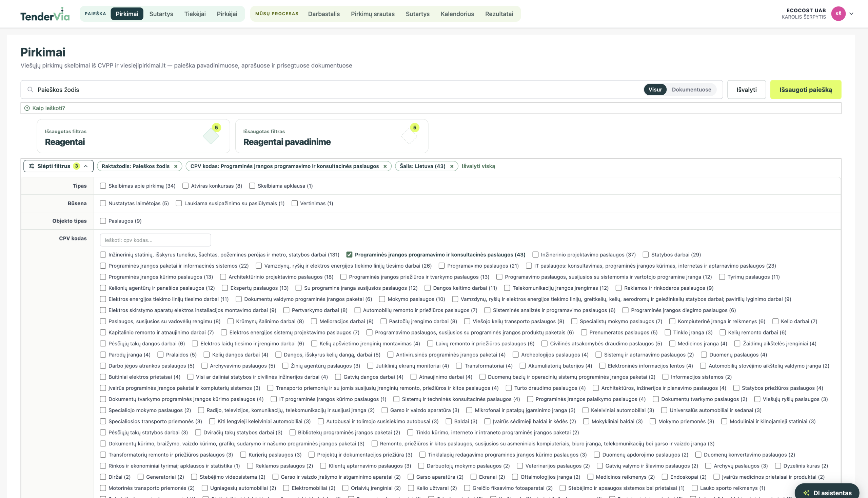Check Skelbiama apklausa (1)
This screenshot has width=868, height=498.
click(x=252, y=186)
